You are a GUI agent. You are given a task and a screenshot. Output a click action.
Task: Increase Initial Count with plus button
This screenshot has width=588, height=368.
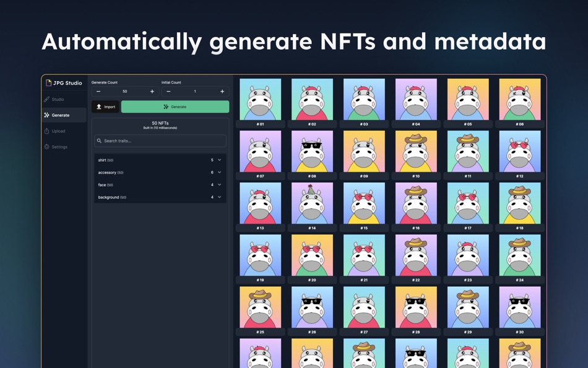coord(222,91)
